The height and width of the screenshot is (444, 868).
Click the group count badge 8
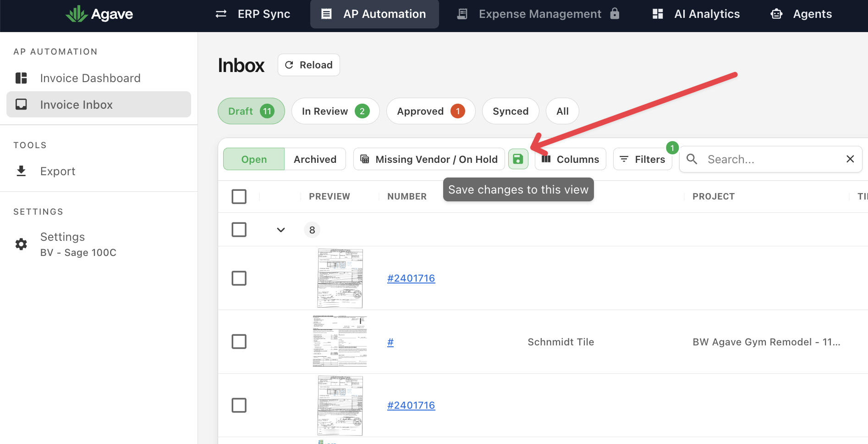(x=312, y=230)
